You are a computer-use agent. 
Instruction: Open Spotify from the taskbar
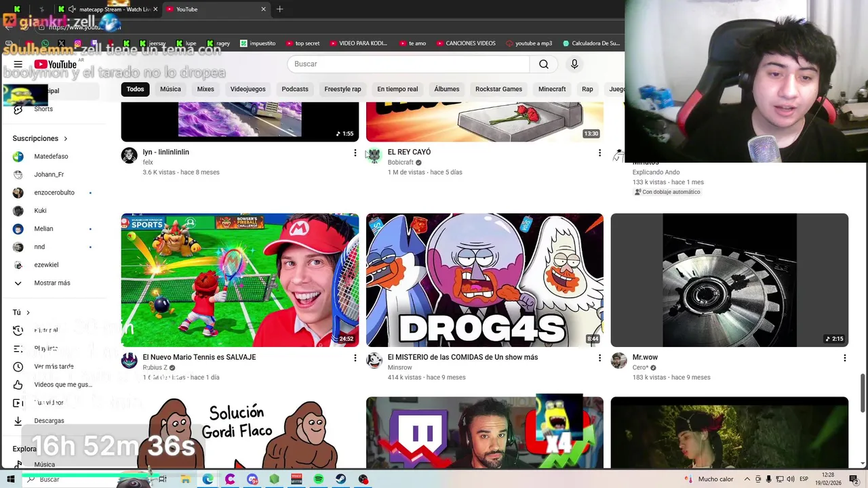pos(319,479)
